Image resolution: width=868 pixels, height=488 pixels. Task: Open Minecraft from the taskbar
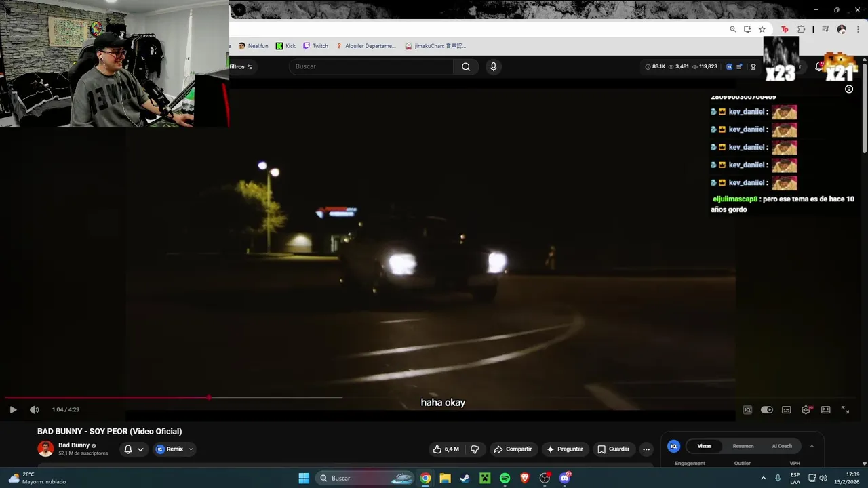point(485,478)
